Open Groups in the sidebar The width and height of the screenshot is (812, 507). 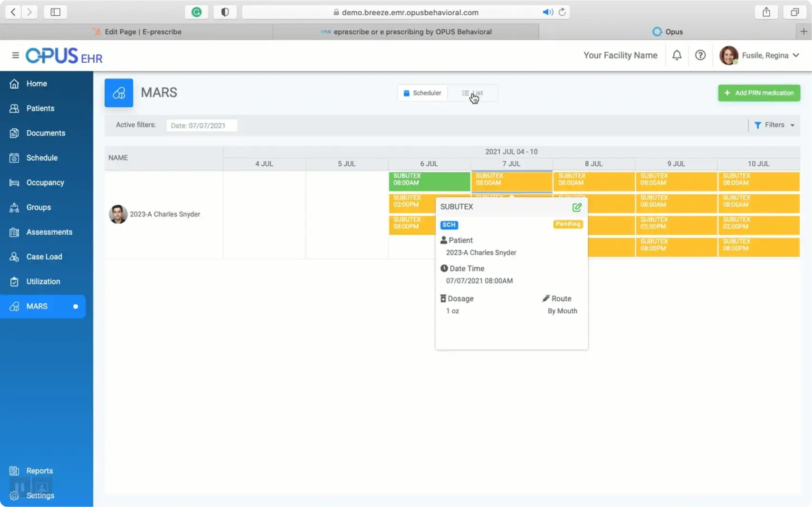tap(38, 207)
